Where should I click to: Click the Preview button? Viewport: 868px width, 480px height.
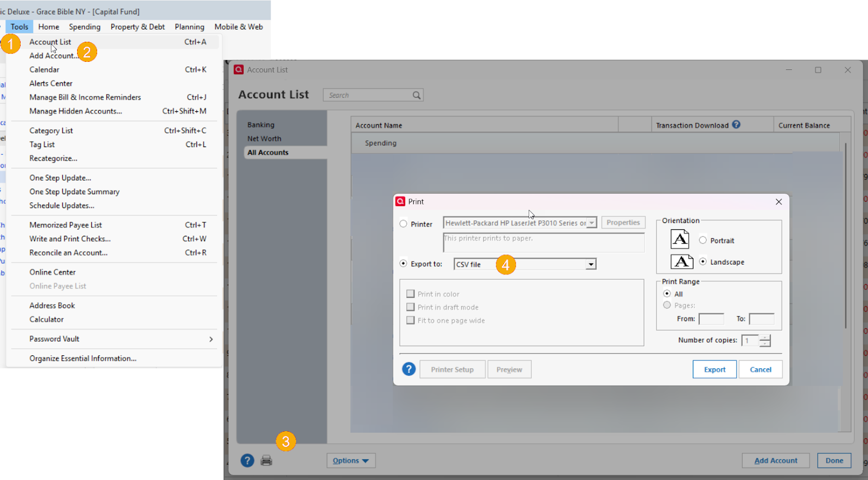(509, 369)
